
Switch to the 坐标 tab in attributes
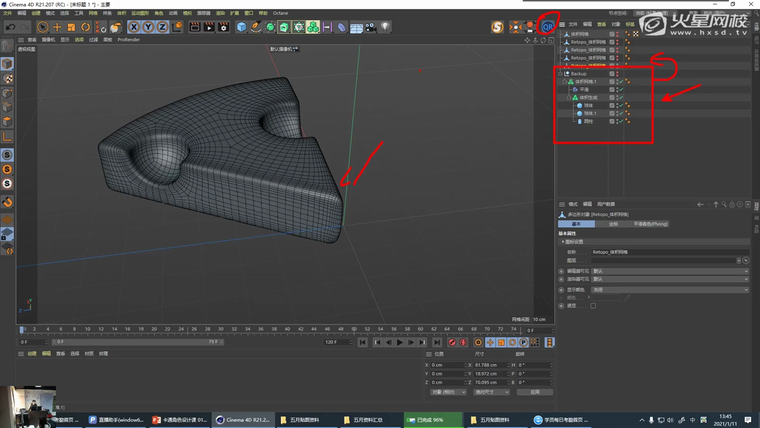(x=613, y=224)
